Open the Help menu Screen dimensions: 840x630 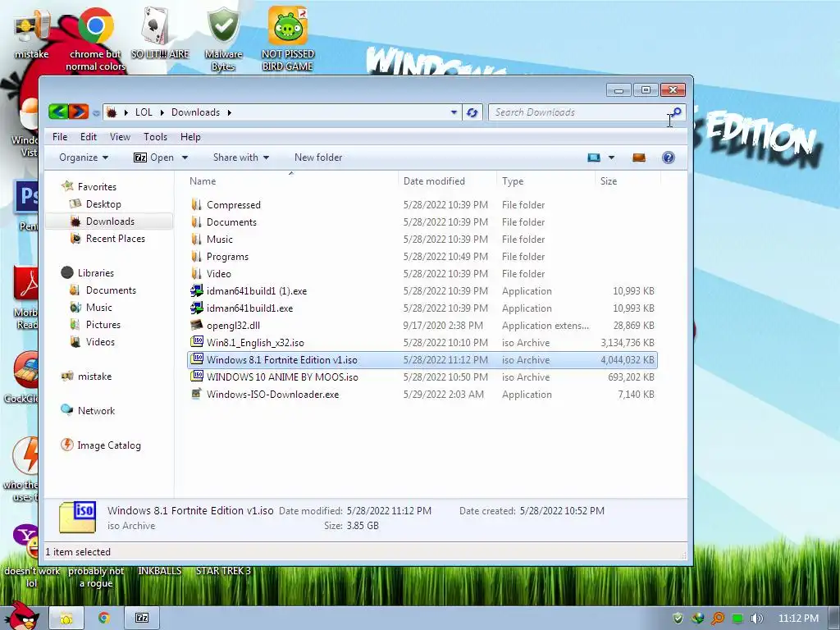click(190, 137)
